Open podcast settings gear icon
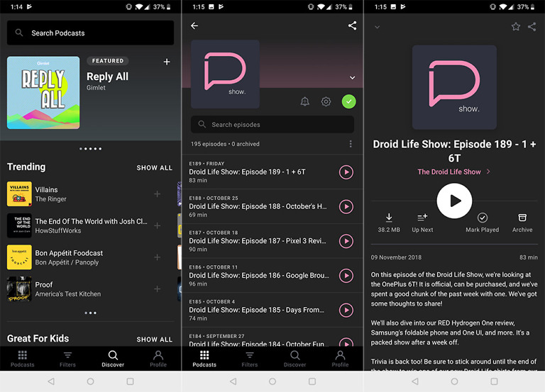Viewport: 545px width, 392px height. click(326, 101)
